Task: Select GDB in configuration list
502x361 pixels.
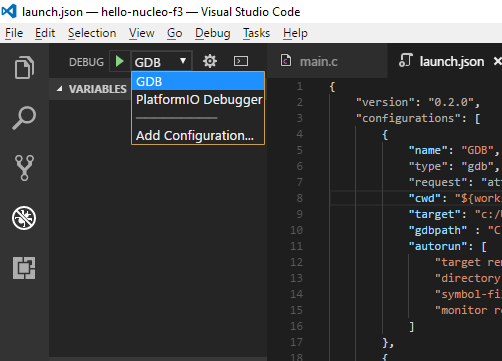Action: [x=198, y=82]
